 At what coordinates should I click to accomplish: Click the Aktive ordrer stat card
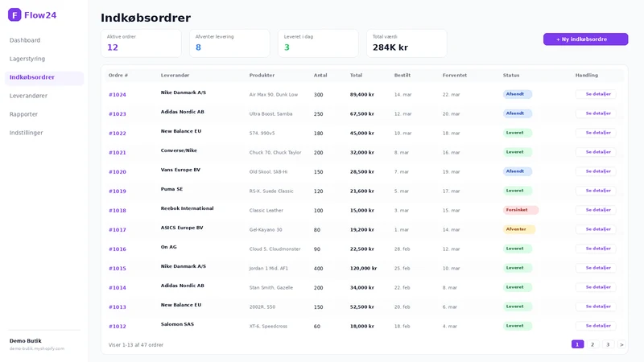click(141, 43)
